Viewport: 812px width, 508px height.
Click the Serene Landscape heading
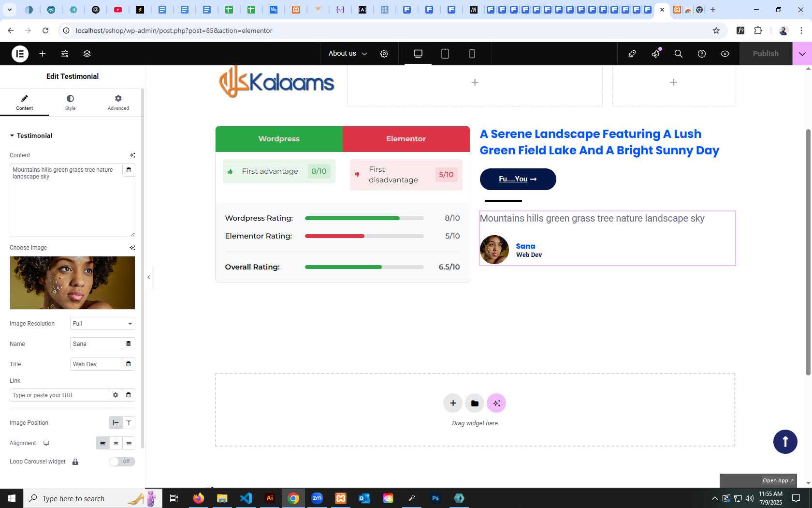tap(599, 142)
